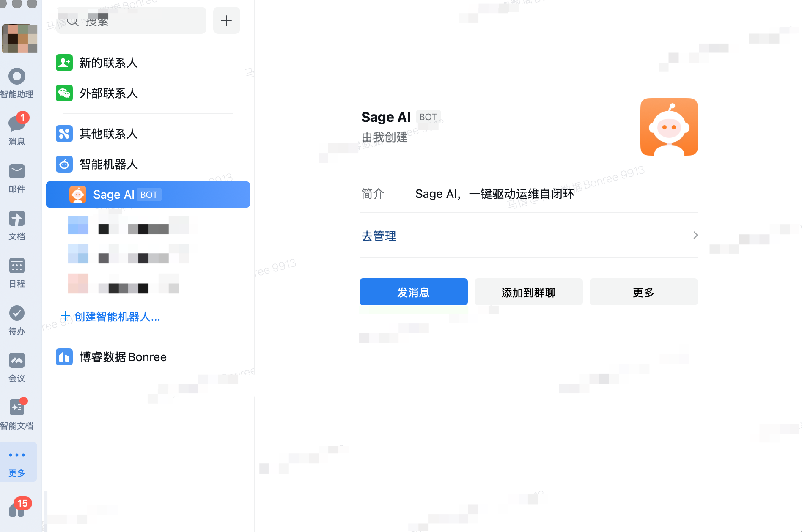
Task: Click the 外部联系人 WeChat icon
Action: [x=64, y=93]
